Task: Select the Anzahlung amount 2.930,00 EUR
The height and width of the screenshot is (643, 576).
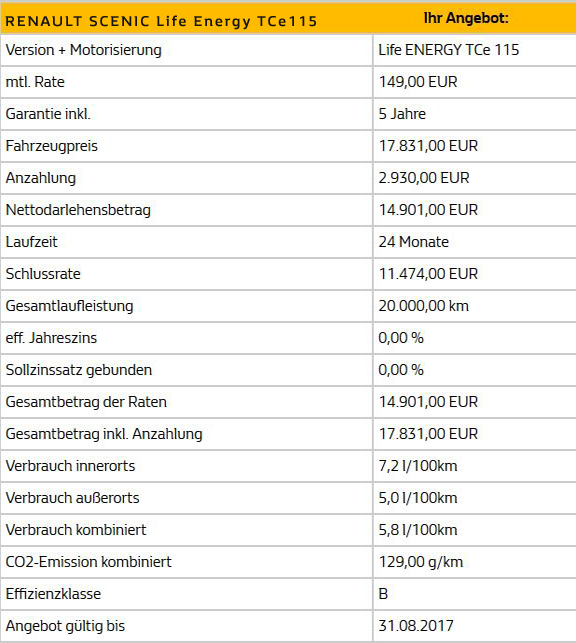Action: (x=424, y=178)
